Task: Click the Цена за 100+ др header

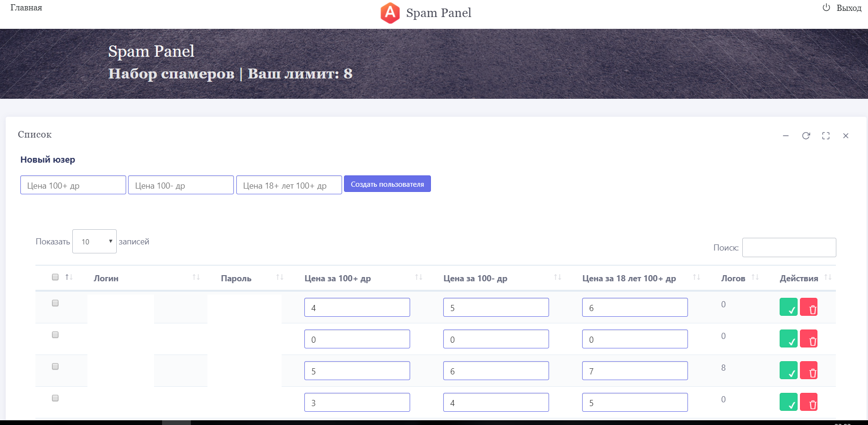Action: point(337,278)
